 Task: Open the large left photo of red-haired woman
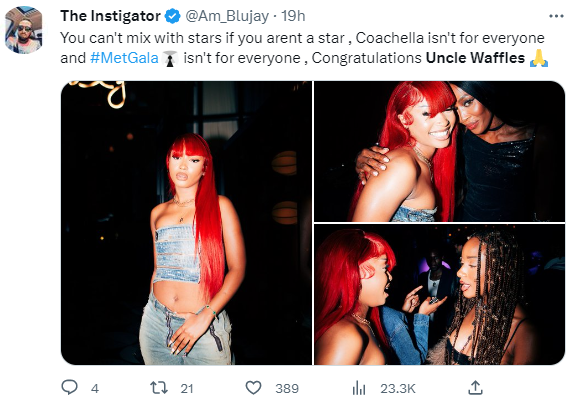(186, 223)
